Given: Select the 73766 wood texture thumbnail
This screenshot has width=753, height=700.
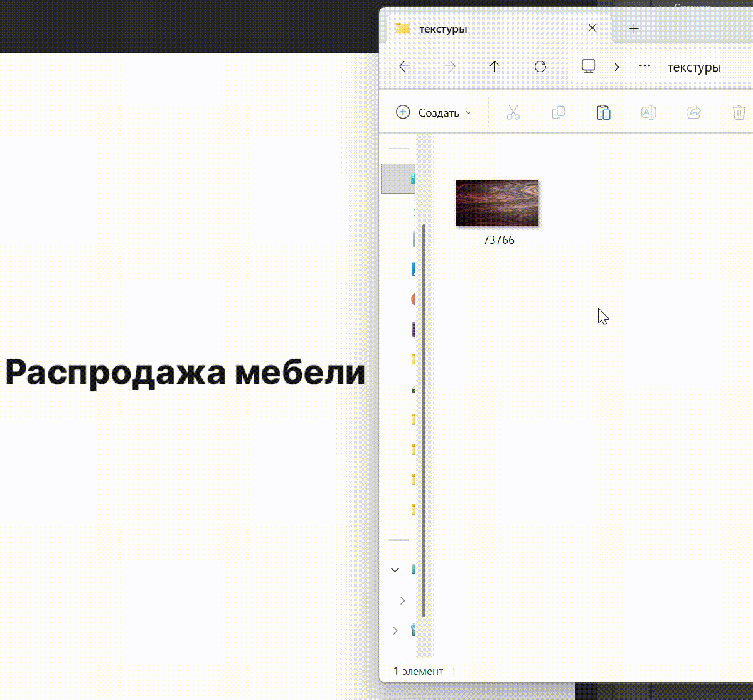Looking at the screenshot, I should click(497, 203).
